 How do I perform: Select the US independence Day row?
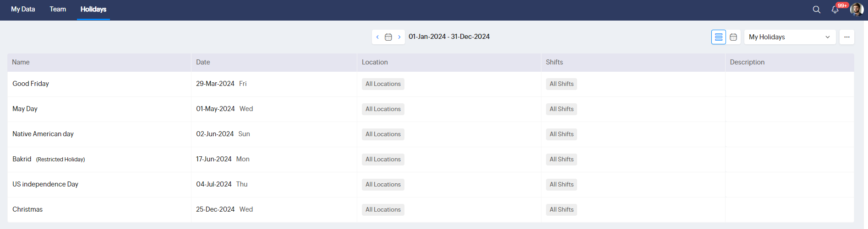pyautogui.click(x=431, y=185)
